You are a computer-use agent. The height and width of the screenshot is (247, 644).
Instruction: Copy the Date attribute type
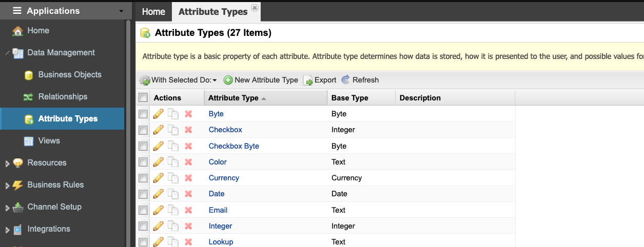tap(173, 194)
